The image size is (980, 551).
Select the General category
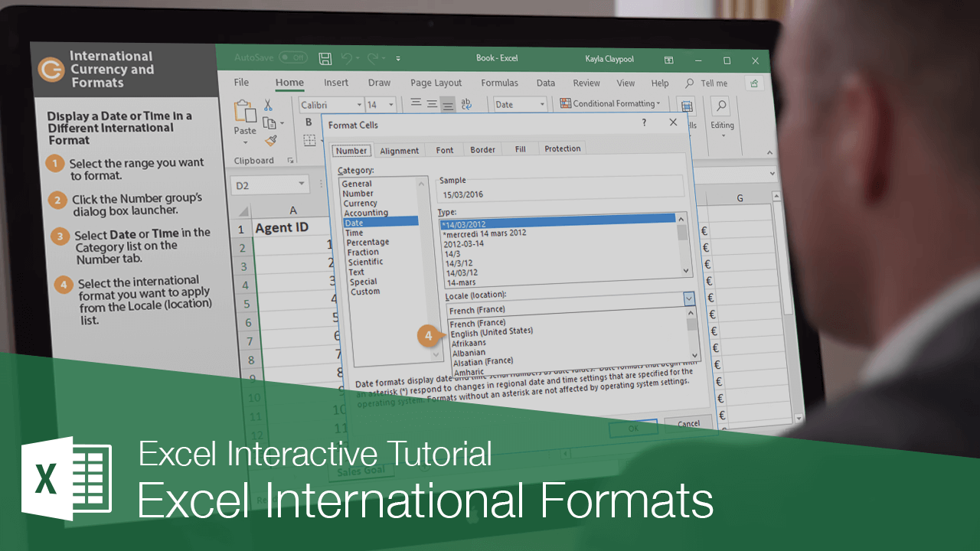(357, 184)
